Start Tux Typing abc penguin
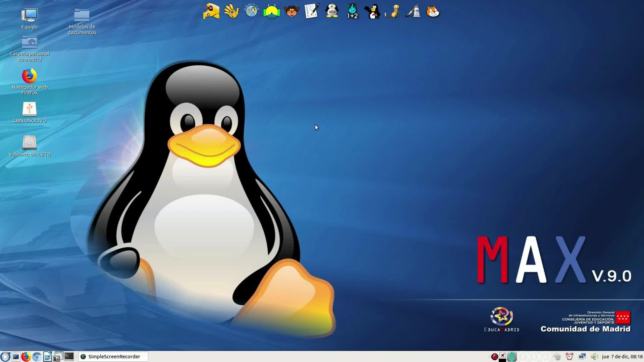Viewport: 644px width, 362px height. coord(332,11)
